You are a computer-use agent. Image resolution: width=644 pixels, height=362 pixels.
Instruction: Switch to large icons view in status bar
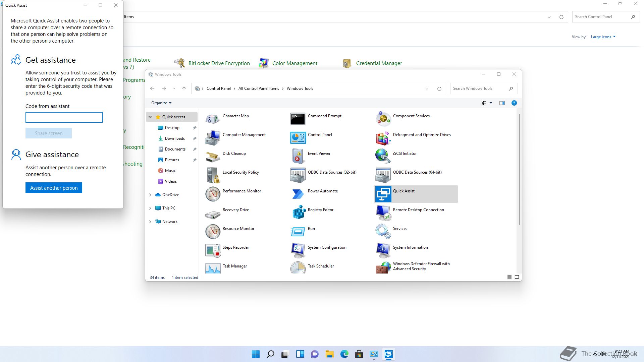[517, 277]
